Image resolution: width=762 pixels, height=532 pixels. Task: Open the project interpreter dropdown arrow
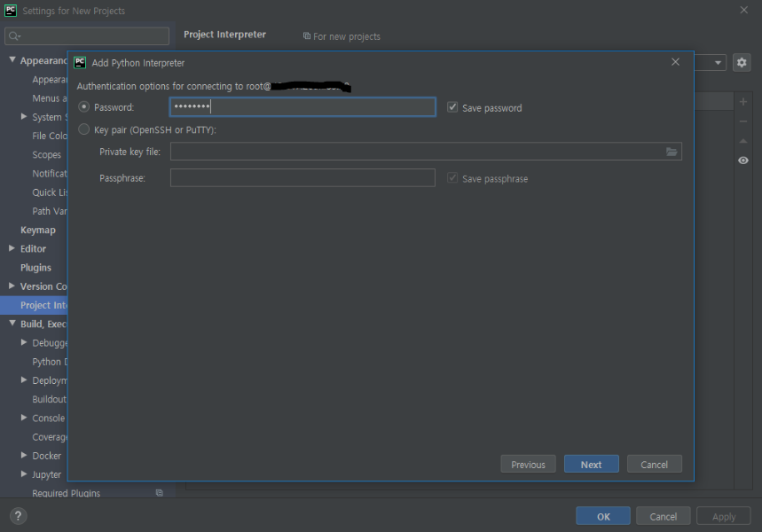click(x=718, y=63)
